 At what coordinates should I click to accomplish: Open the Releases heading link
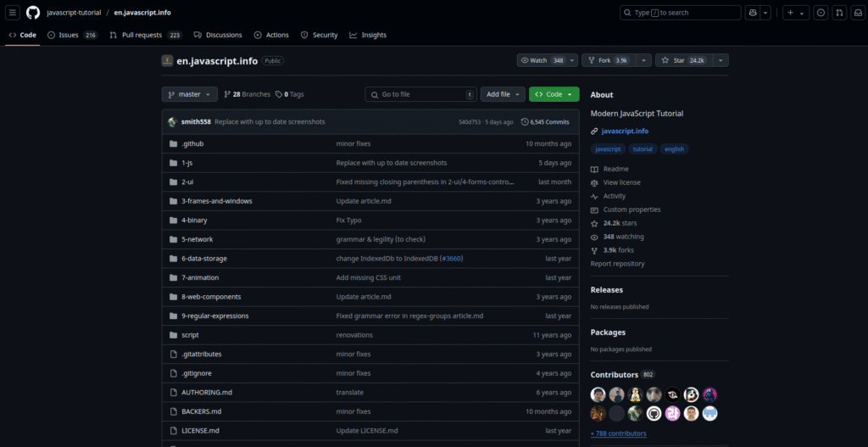point(607,290)
